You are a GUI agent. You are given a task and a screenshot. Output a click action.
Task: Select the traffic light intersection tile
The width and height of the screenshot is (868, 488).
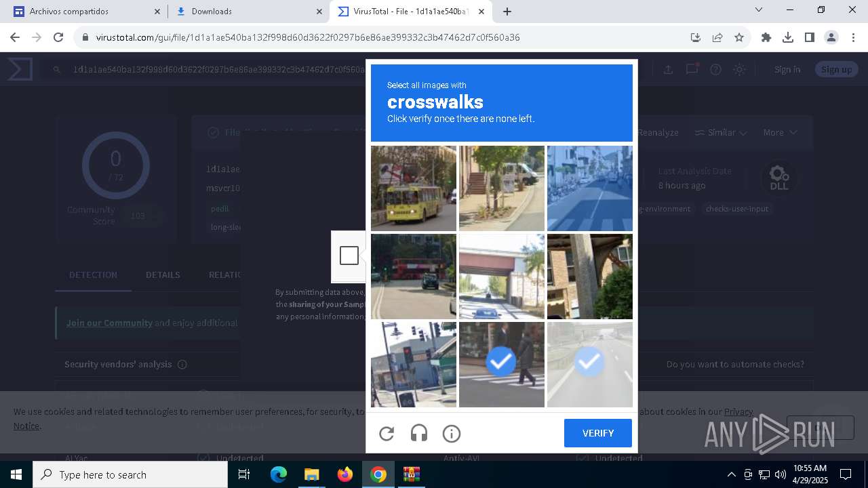(414, 365)
